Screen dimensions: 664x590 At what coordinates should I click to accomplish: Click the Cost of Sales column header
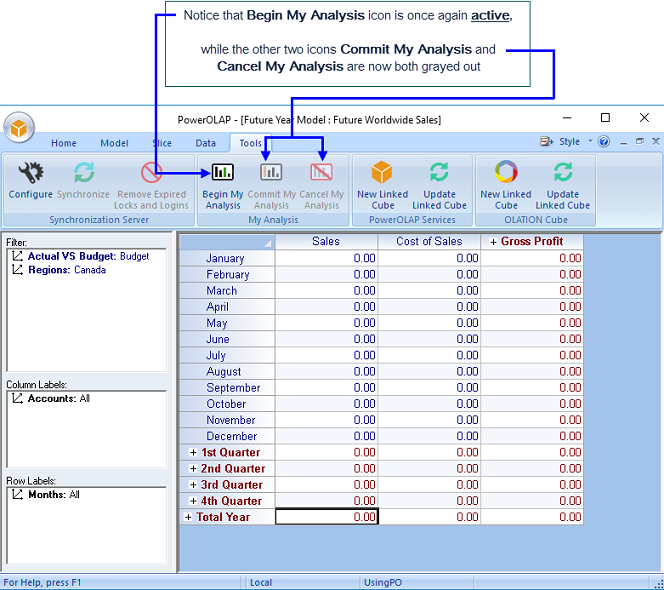tap(429, 241)
